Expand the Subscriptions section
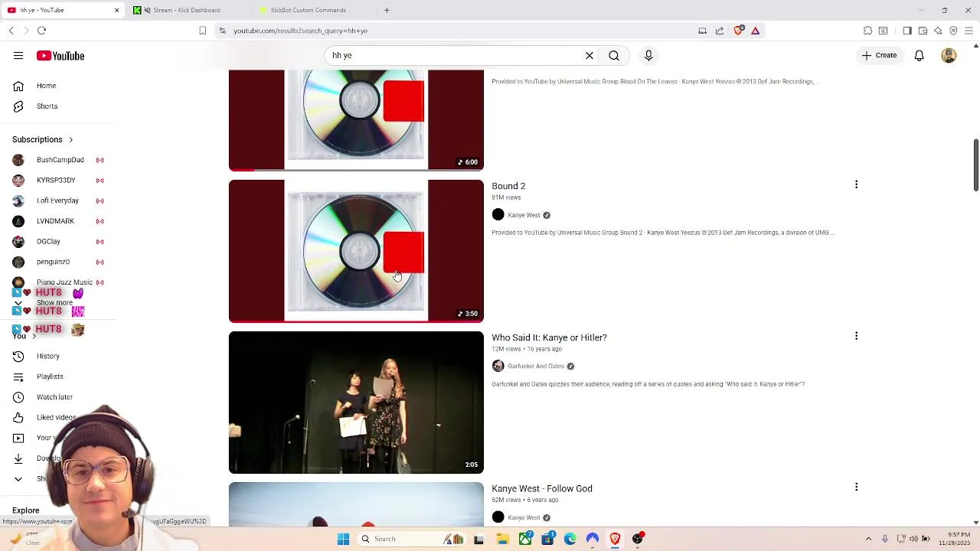Screen dimensions: 980x551 click(x=43, y=139)
